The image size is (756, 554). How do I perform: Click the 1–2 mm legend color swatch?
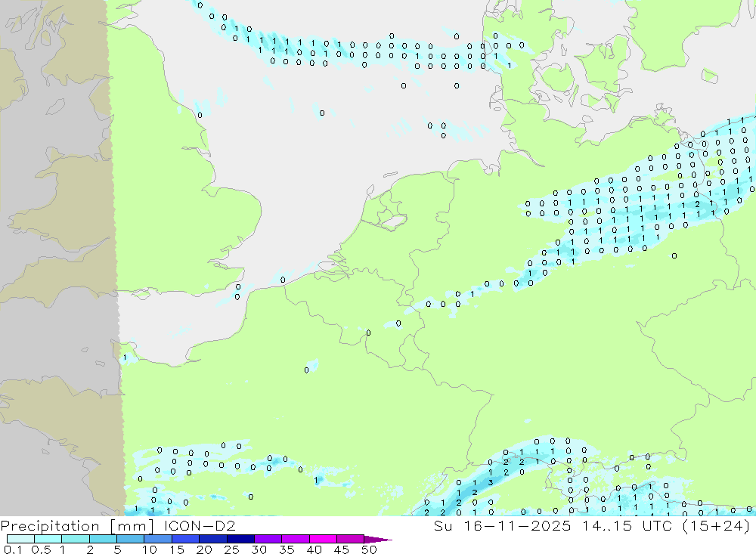point(76,539)
